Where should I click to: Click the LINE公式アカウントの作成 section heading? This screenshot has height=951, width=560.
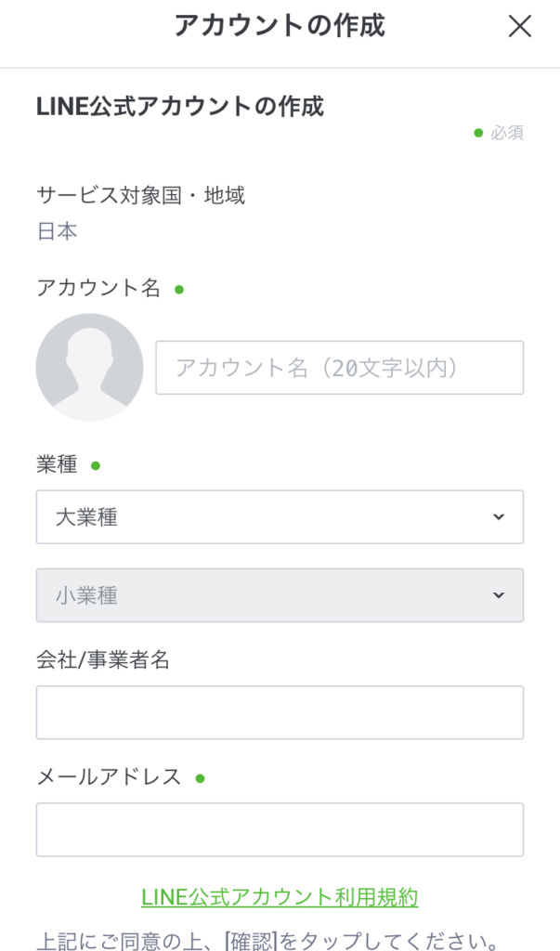(x=180, y=107)
